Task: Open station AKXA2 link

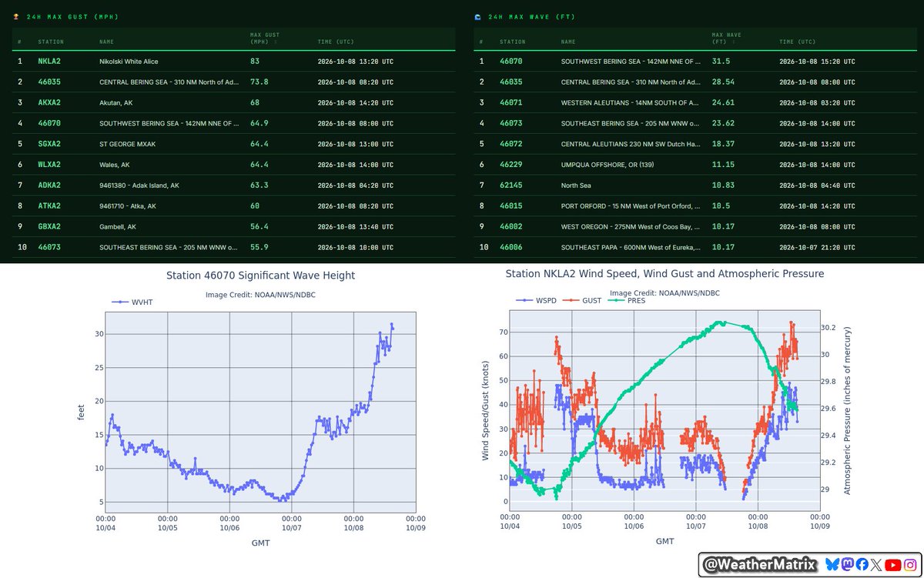Action: click(49, 102)
